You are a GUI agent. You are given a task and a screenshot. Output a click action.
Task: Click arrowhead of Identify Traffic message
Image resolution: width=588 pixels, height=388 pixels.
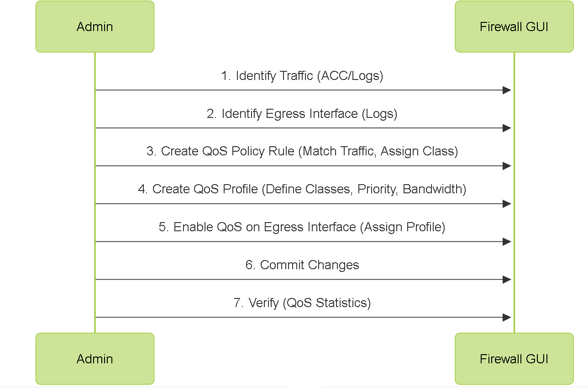(507, 90)
